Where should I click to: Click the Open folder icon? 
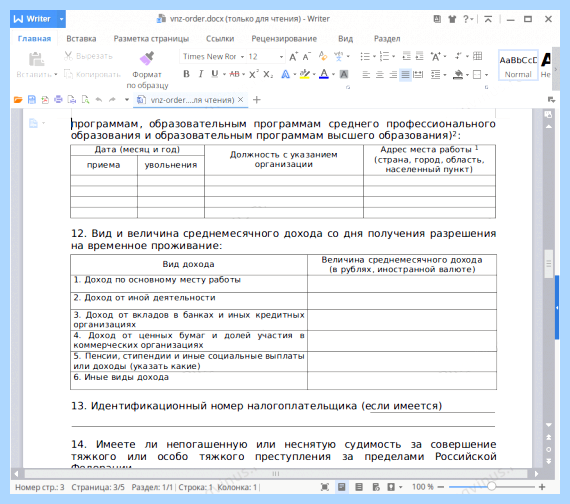[x=18, y=100]
